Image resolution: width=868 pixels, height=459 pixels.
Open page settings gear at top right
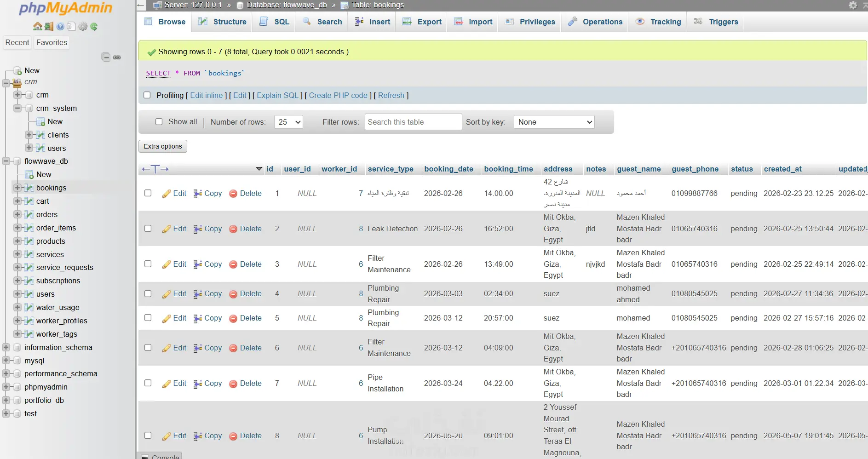[x=853, y=5]
